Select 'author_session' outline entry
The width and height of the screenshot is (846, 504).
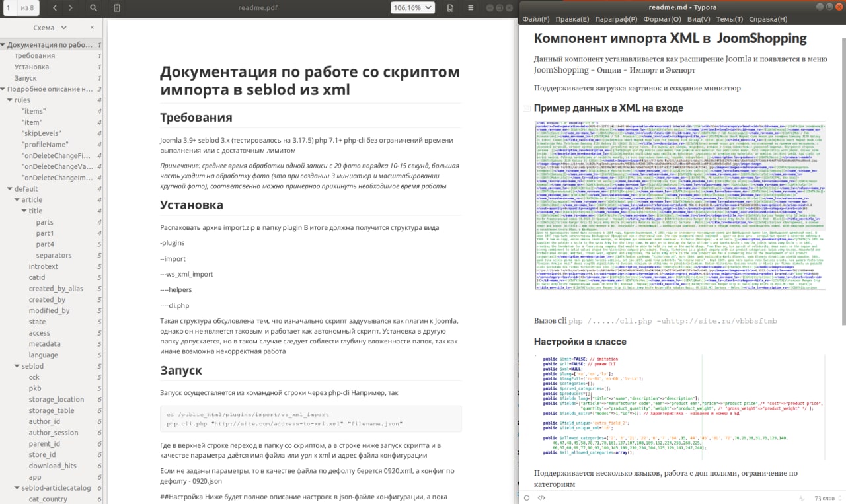click(x=54, y=433)
